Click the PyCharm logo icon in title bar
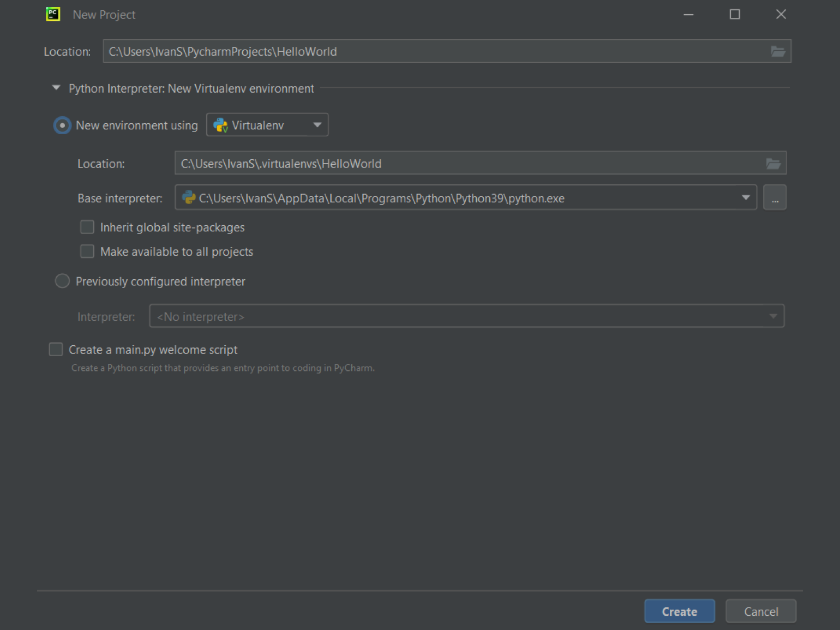Viewport: 840px width, 630px height. [53, 14]
